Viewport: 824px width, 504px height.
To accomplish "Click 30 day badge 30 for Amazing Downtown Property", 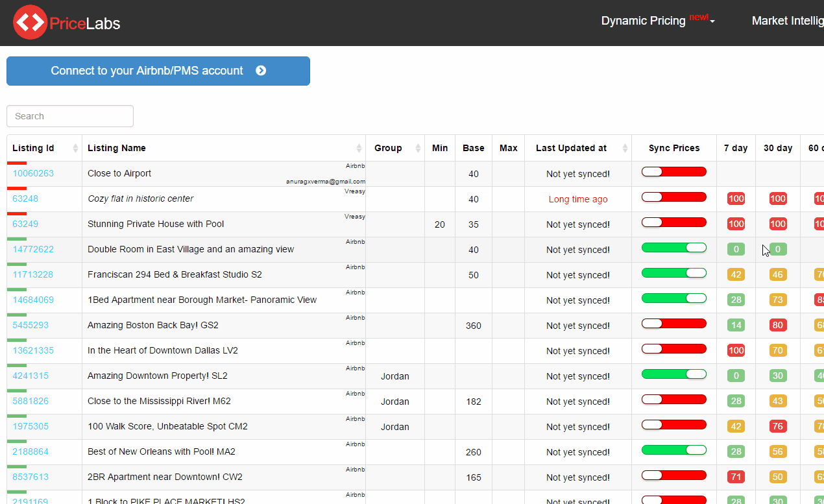I will pyautogui.click(x=778, y=376).
